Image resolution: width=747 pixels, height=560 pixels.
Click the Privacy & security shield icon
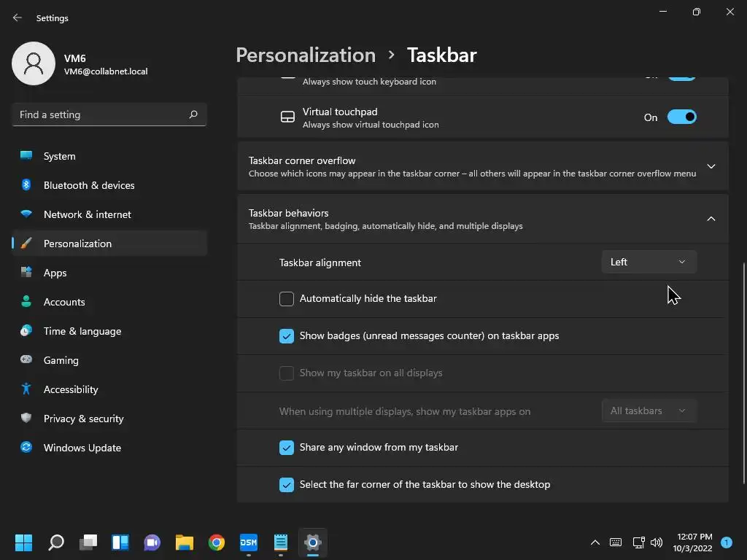26,418
